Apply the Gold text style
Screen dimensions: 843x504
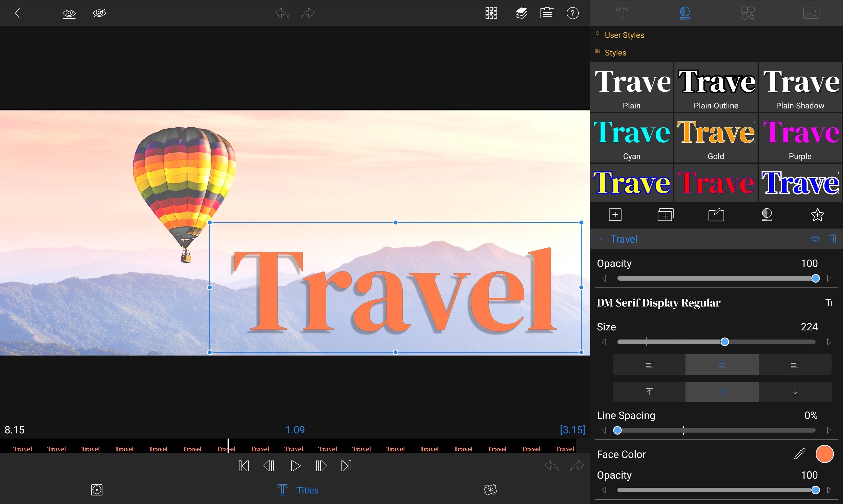click(716, 138)
